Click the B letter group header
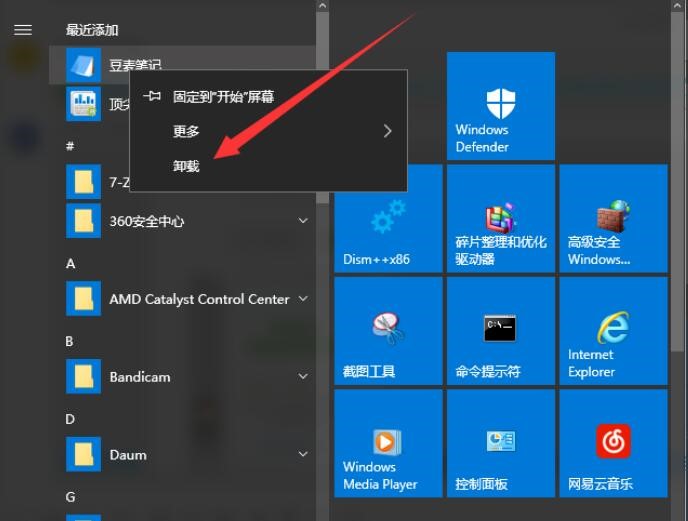The image size is (688, 521). [69, 341]
